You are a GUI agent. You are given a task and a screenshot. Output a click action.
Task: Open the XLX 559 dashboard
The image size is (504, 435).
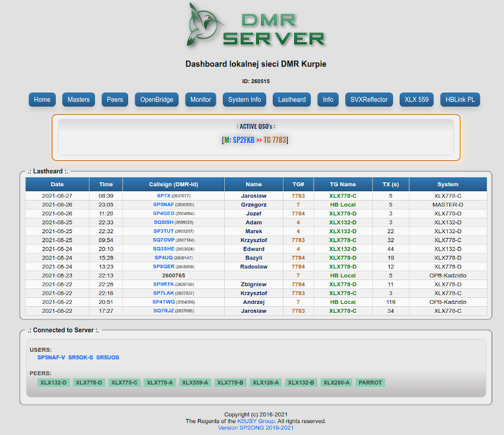[x=416, y=100]
